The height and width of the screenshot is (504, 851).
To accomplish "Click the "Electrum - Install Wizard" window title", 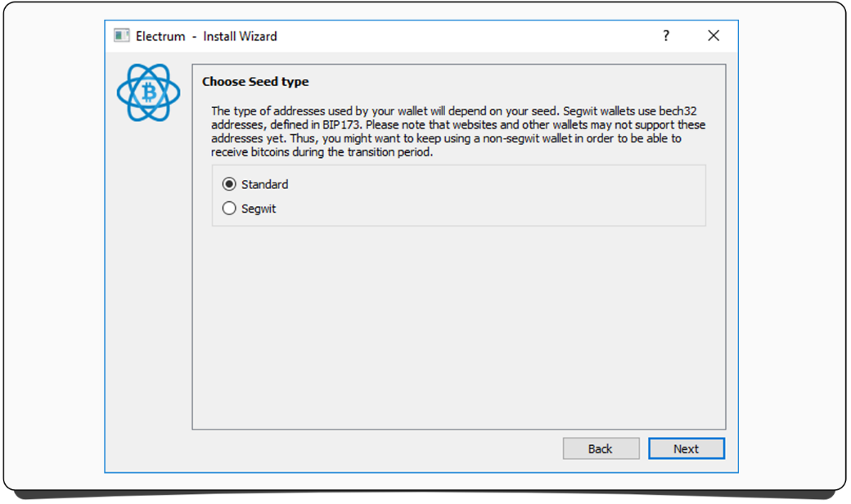I will (206, 36).
